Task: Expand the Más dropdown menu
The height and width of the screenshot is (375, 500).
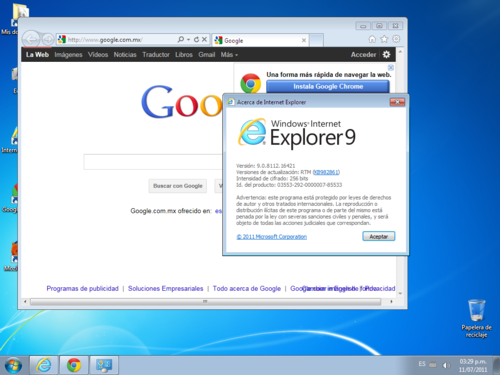Action: [229, 55]
